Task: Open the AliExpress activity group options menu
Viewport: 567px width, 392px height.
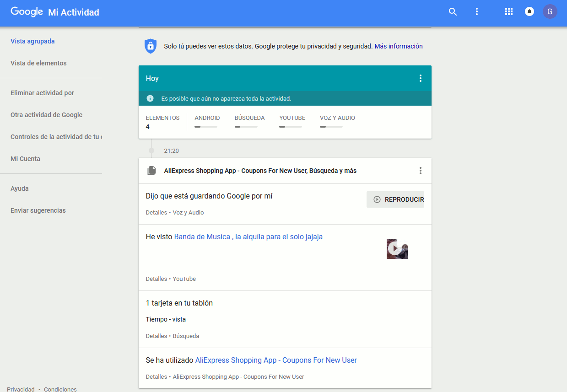Action: (x=420, y=171)
